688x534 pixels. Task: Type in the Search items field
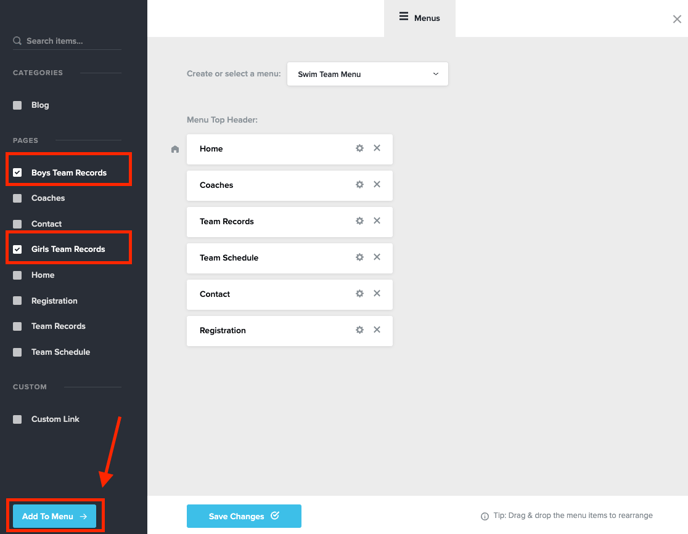coord(72,41)
